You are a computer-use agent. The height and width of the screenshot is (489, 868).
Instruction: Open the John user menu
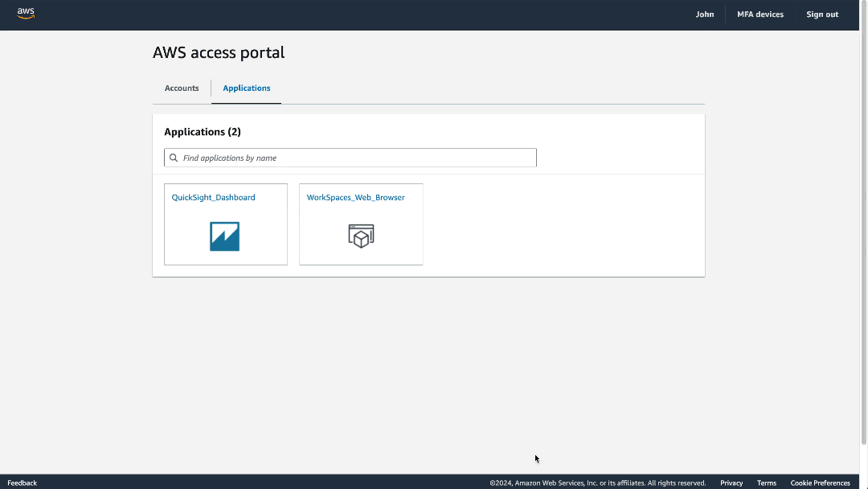[705, 14]
